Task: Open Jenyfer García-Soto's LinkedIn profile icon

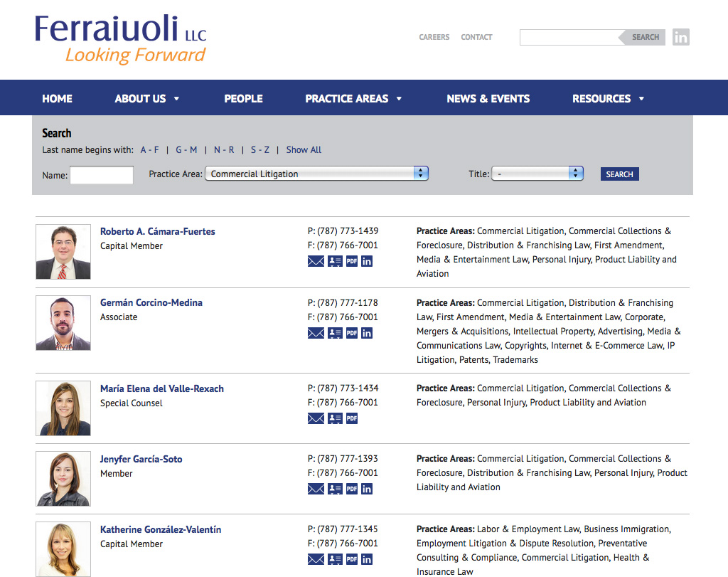Action: point(367,489)
